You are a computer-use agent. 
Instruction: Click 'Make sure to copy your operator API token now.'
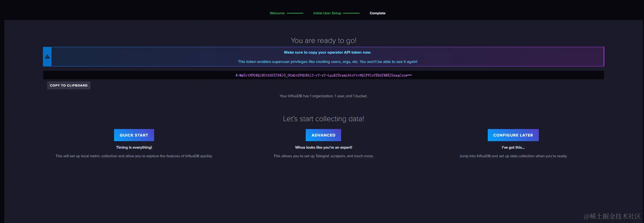[328, 53]
